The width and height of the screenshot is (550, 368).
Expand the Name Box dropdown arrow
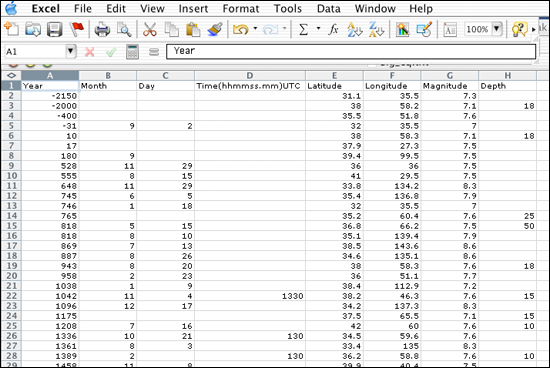(x=71, y=52)
